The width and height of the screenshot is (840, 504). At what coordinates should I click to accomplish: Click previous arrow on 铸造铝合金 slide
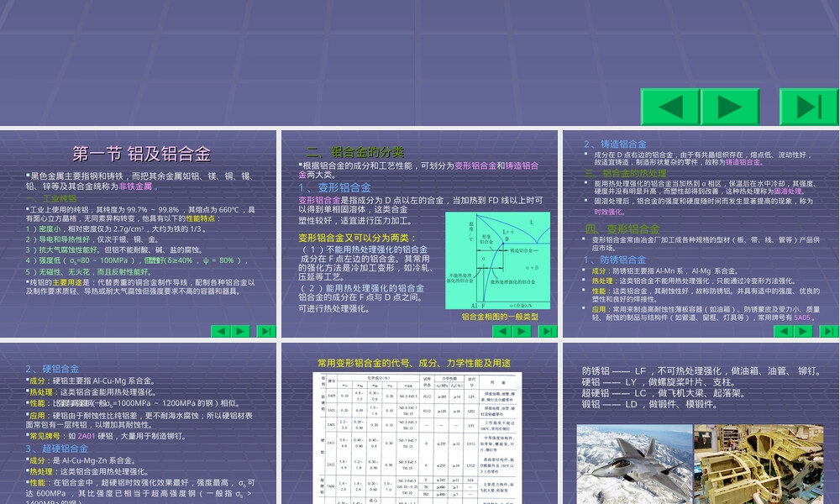[783, 331]
